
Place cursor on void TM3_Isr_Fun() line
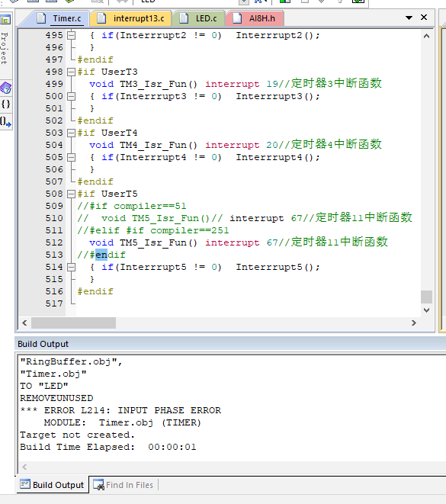pyautogui.click(x=236, y=84)
